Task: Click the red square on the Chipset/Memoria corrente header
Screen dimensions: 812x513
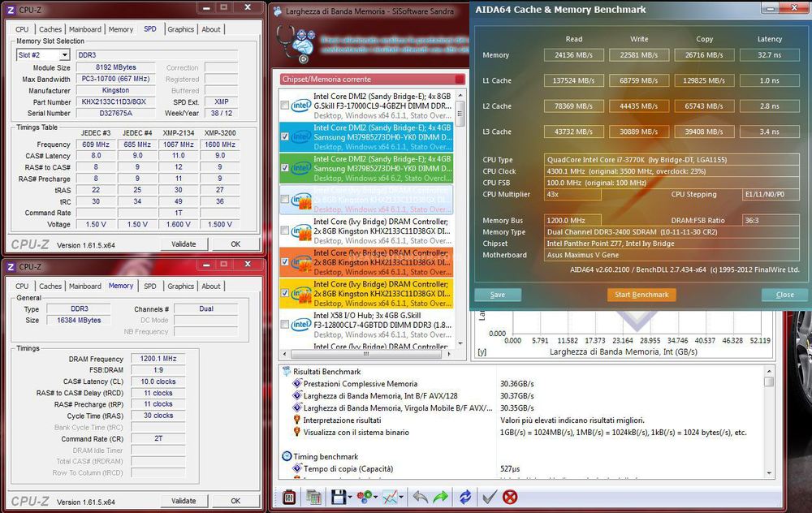Action: point(460,80)
